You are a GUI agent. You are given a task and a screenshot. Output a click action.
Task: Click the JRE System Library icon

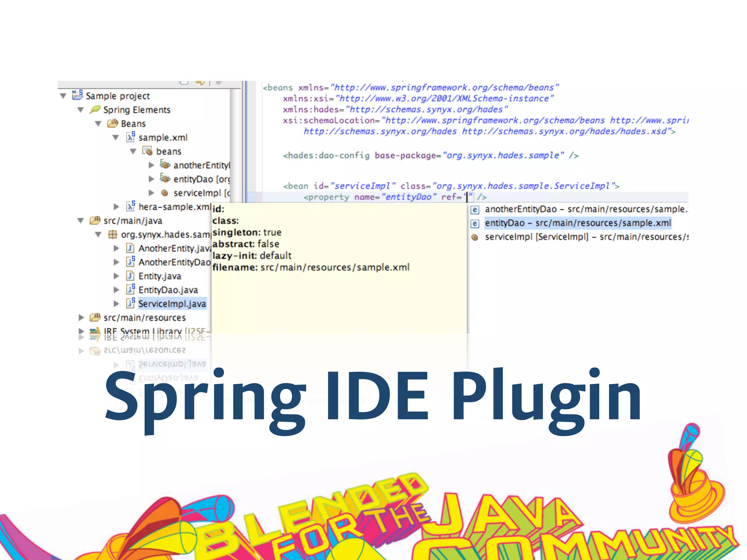pos(95,330)
